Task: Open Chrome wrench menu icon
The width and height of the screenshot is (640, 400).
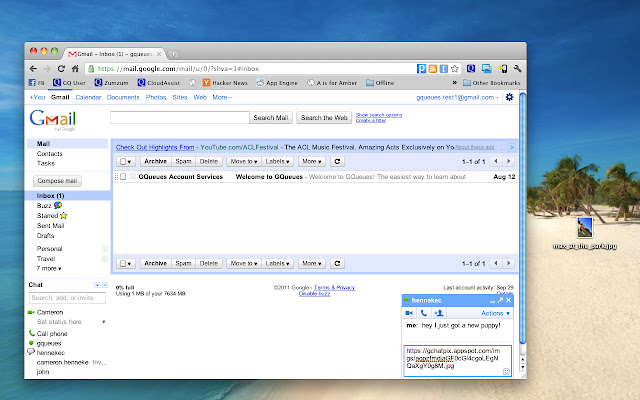Action: tap(519, 68)
